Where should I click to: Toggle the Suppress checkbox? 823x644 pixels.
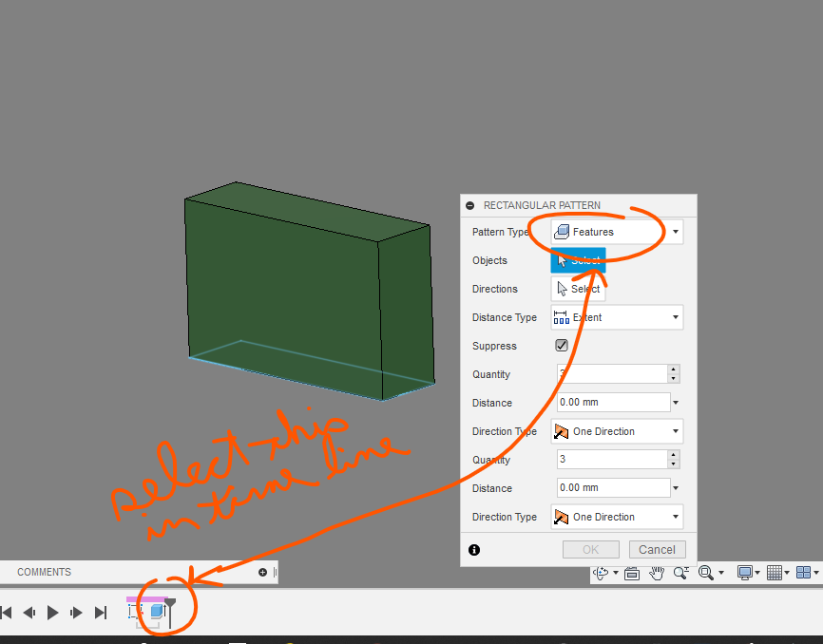562,346
